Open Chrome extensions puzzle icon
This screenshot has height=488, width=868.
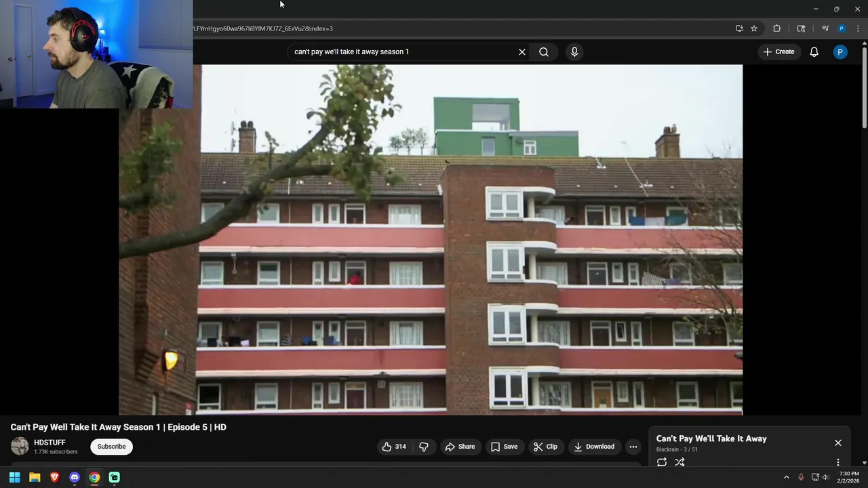777,28
